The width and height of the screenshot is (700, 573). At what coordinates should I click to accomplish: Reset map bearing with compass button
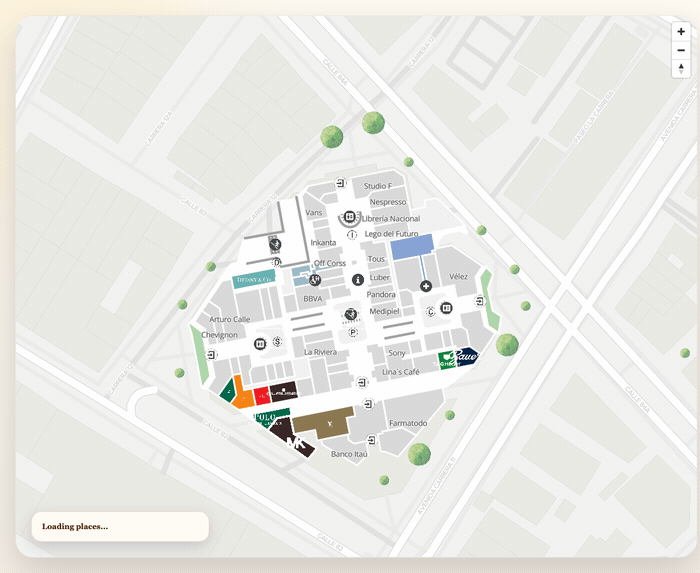681,69
